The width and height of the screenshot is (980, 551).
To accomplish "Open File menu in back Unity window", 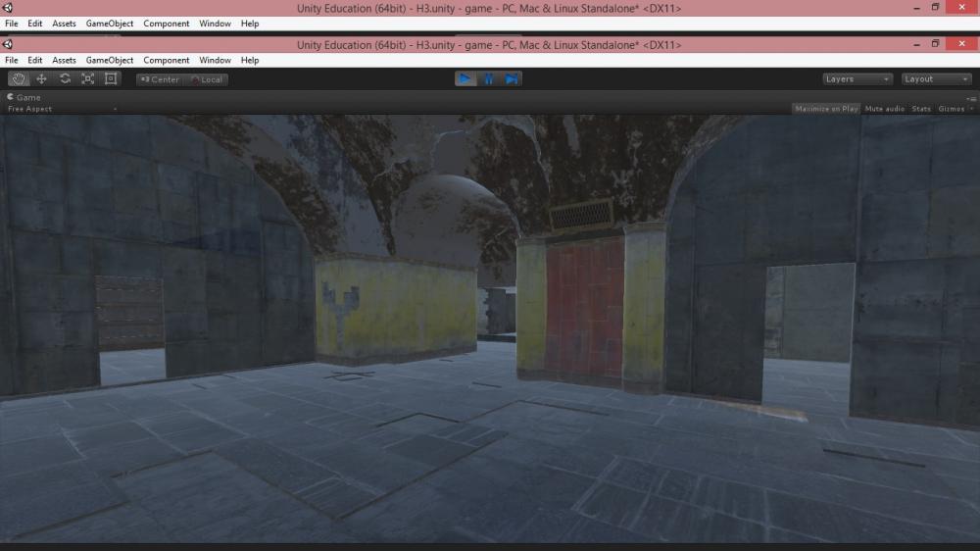I will [x=11, y=24].
